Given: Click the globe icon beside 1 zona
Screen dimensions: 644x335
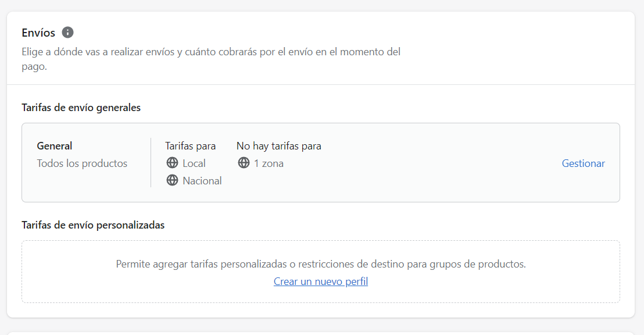Looking at the screenshot, I should click(244, 163).
